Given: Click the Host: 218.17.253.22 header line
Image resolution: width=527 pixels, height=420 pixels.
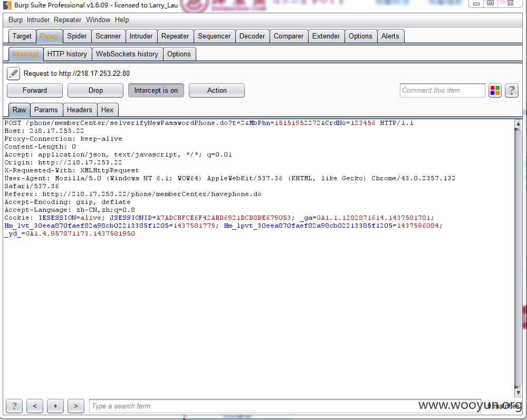Looking at the screenshot, I should pos(44,131).
